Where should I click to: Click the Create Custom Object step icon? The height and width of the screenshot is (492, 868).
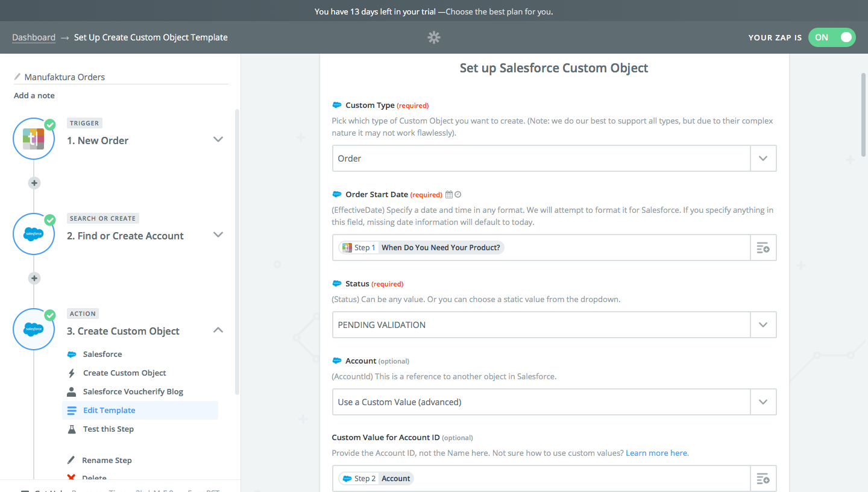[34, 330]
